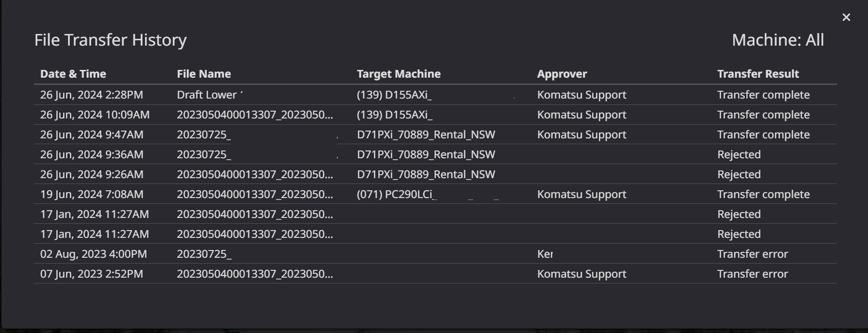Click the Approver column header
The height and width of the screenshot is (333, 868).
pos(562,74)
